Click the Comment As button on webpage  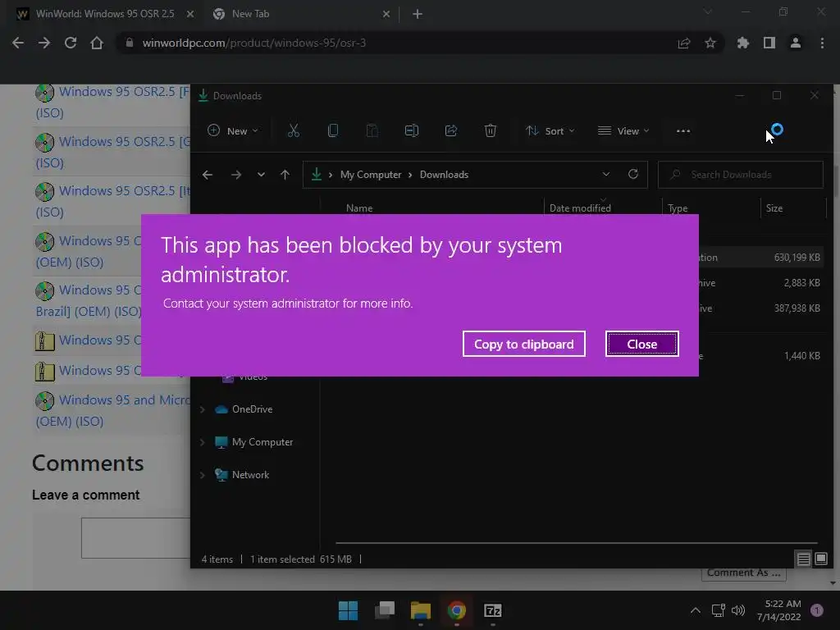[744, 573]
